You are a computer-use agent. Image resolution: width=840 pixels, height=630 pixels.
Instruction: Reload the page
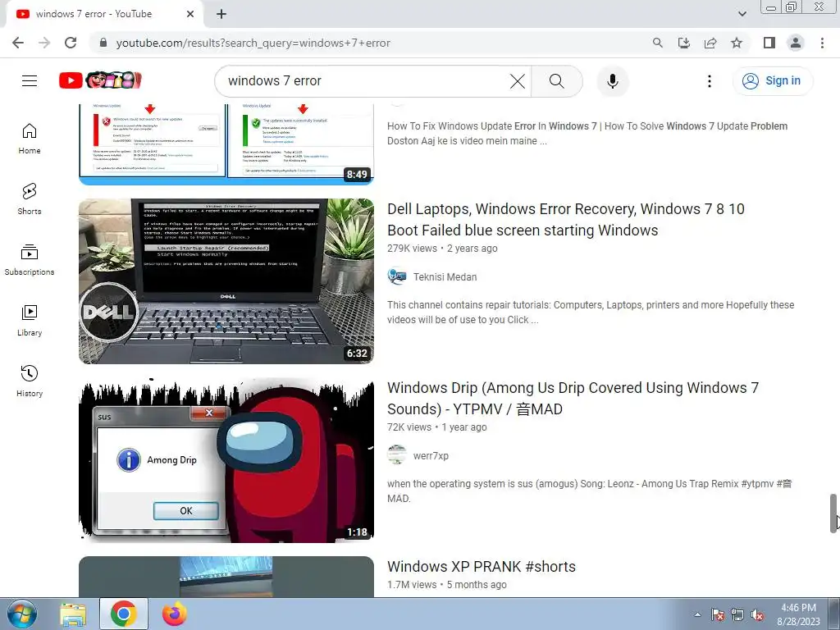[71, 43]
